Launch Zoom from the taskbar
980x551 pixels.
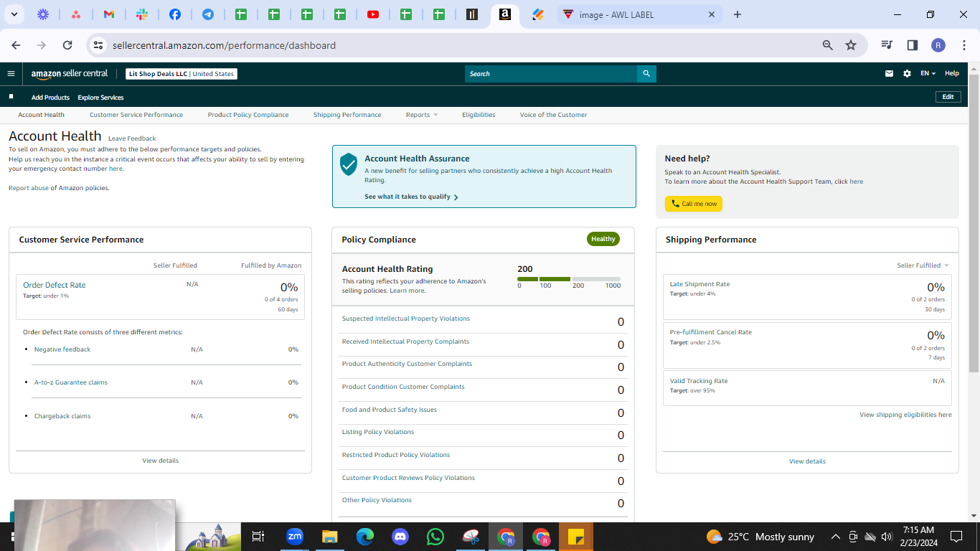click(295, 537)
